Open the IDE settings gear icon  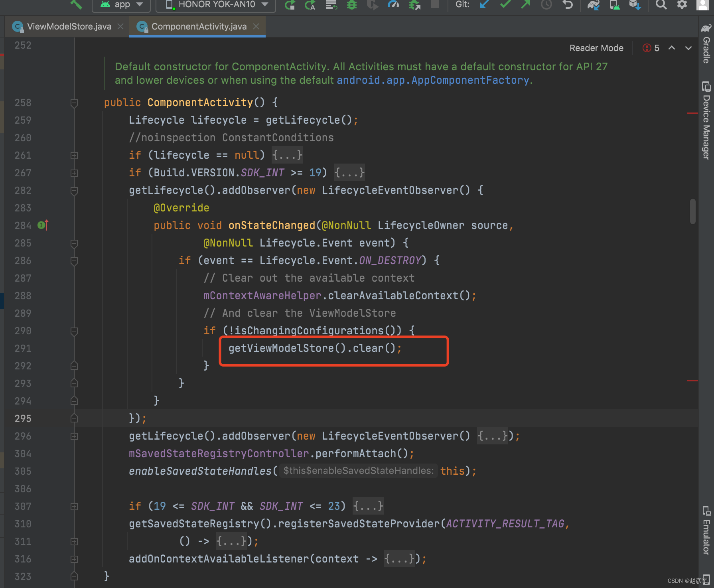pyautogui.click(x=682, y=5)
